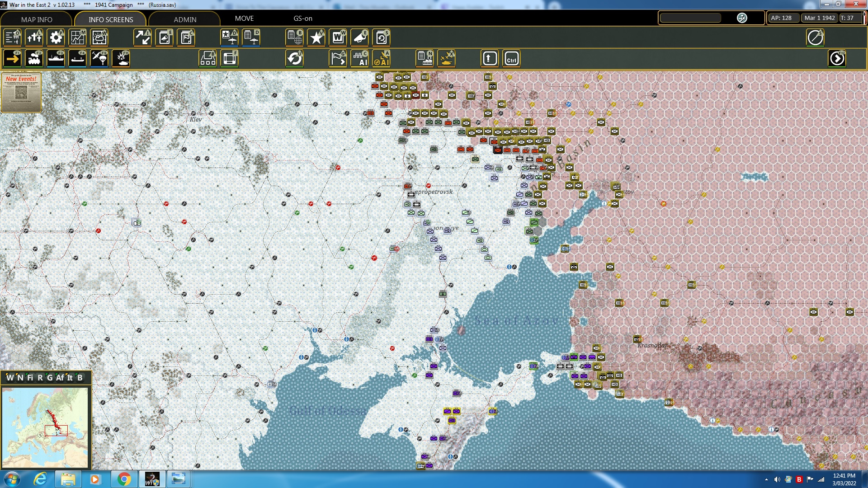The image size is (868, 488).
Task: Open the victory star icon (V)
Action: pos(316,38)
